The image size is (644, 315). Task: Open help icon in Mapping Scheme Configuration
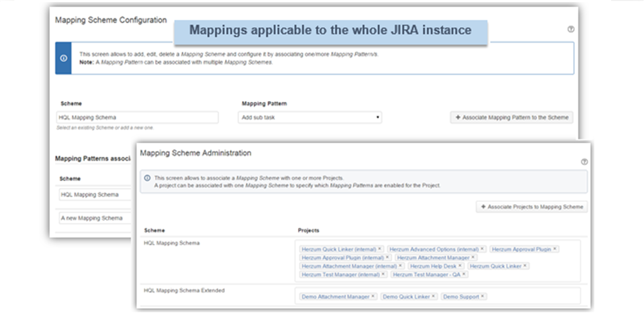(x=571, y=29)
